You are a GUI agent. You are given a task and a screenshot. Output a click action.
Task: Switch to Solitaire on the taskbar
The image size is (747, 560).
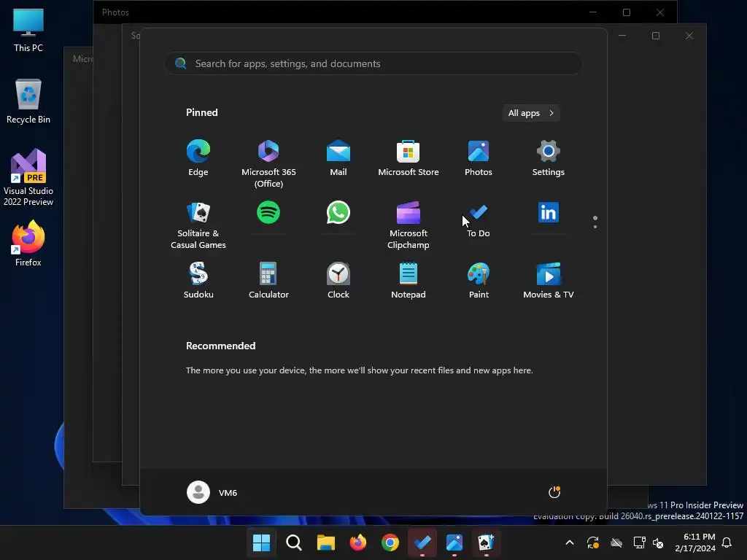pyautogui.click(x=486, y=542)
